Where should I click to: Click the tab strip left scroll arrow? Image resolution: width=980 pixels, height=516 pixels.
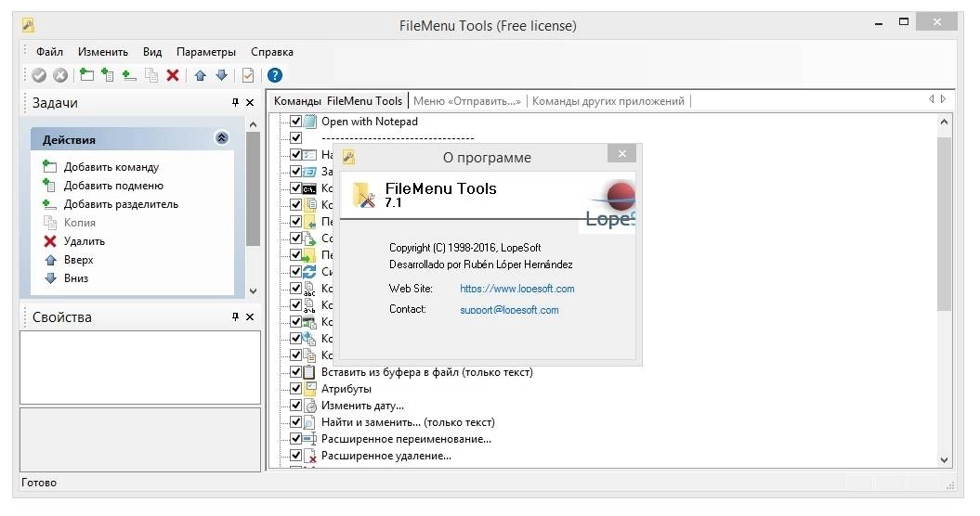coord(932,98)
